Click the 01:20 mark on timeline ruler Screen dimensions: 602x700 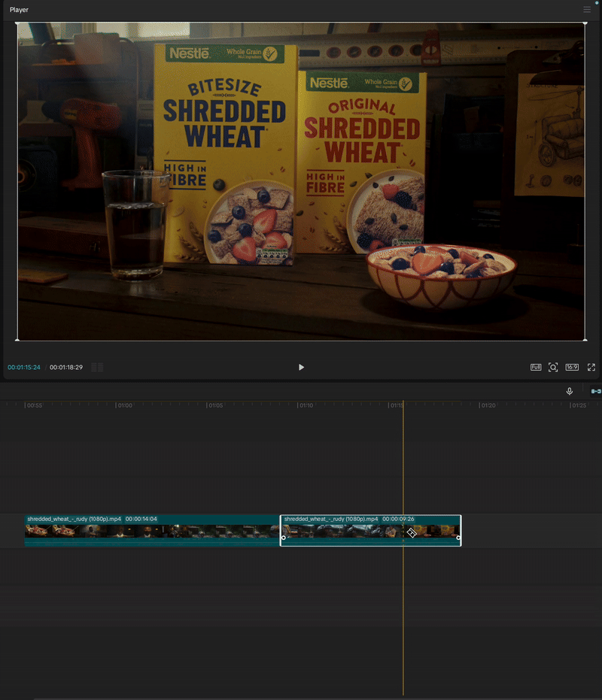coord(488,405)
